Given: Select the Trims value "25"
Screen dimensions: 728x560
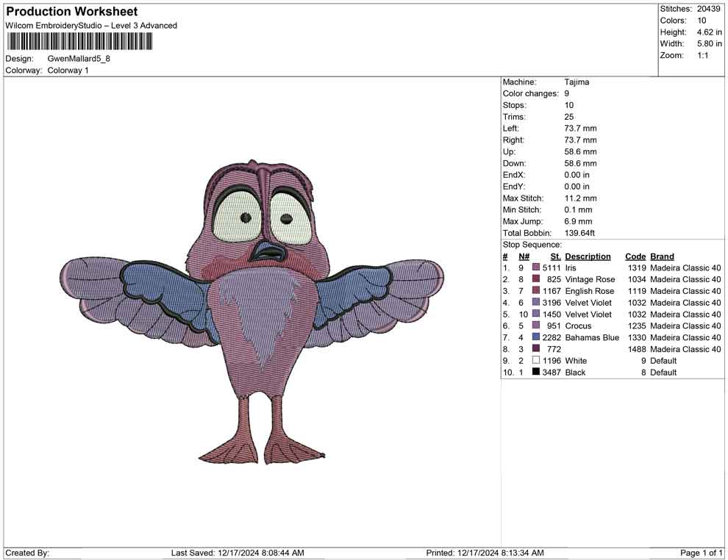Looking at the screenshot, I should 568,116.
